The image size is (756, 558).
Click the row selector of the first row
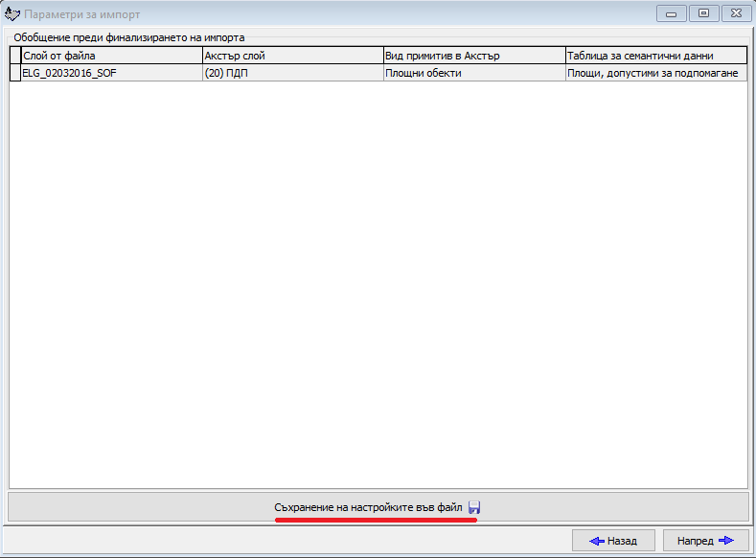(15, 73)
